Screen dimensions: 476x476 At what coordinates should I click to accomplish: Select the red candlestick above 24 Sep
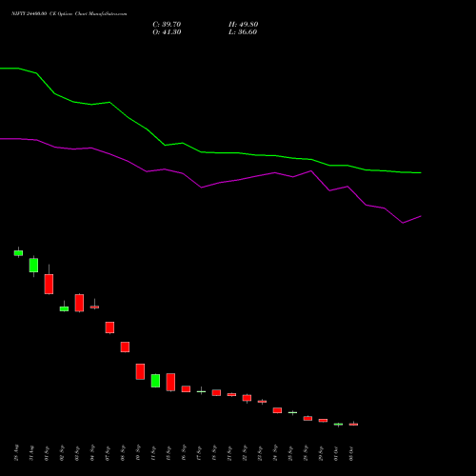pos(277,410)
